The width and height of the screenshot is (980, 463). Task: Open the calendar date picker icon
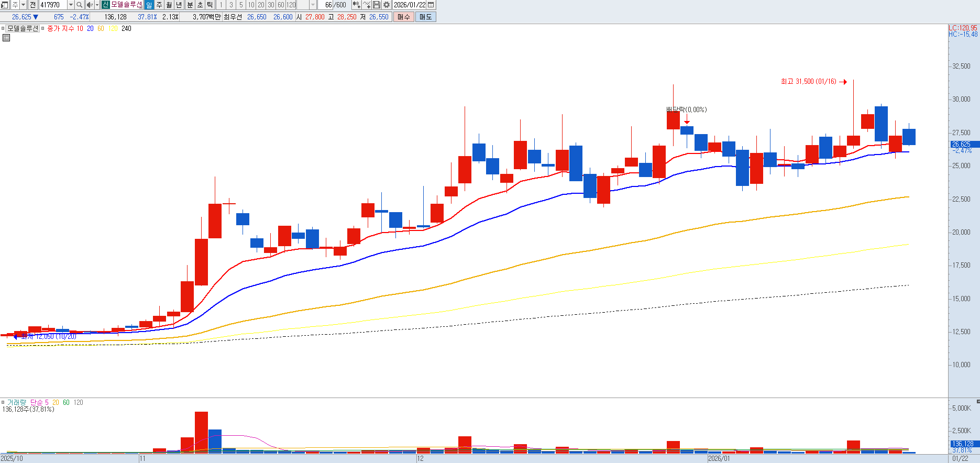[431, 5]
